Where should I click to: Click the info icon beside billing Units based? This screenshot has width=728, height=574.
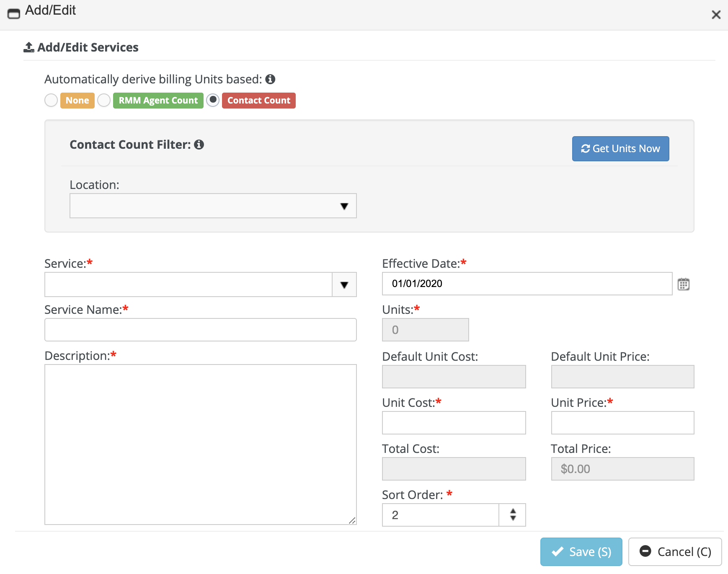click(270, 79)
